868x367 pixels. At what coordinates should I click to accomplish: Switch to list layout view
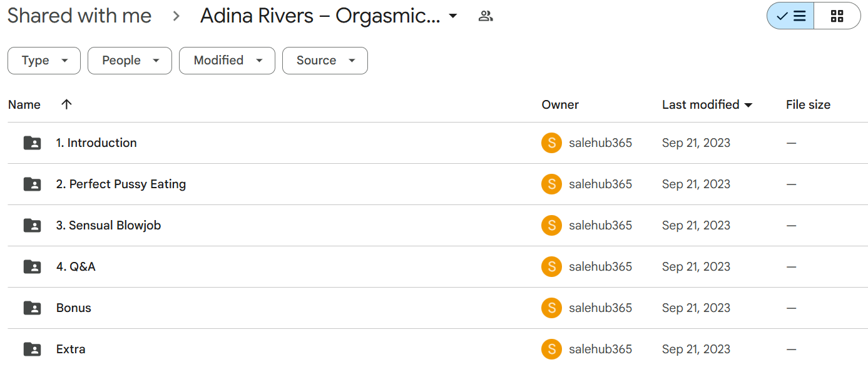point(790,16)
